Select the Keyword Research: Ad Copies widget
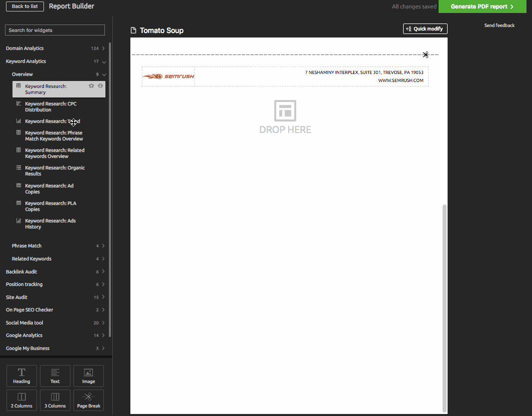Image resolution: width=532 pixels, height=416 pixels. (50, 188)
